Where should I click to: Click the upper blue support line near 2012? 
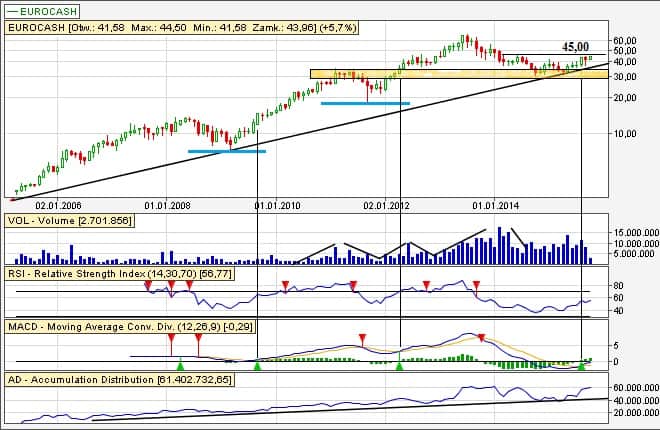(365, 103)
